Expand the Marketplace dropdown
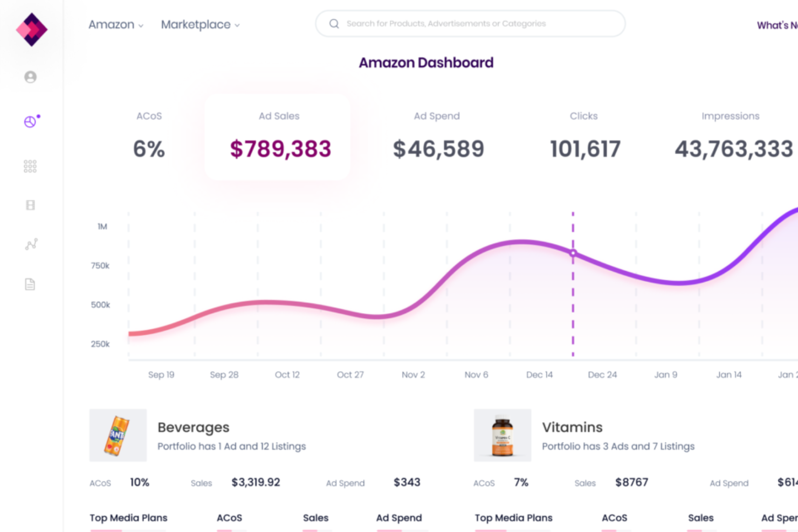Image resolution: width=798 pixels, height=532 pixels. [200, 24]
